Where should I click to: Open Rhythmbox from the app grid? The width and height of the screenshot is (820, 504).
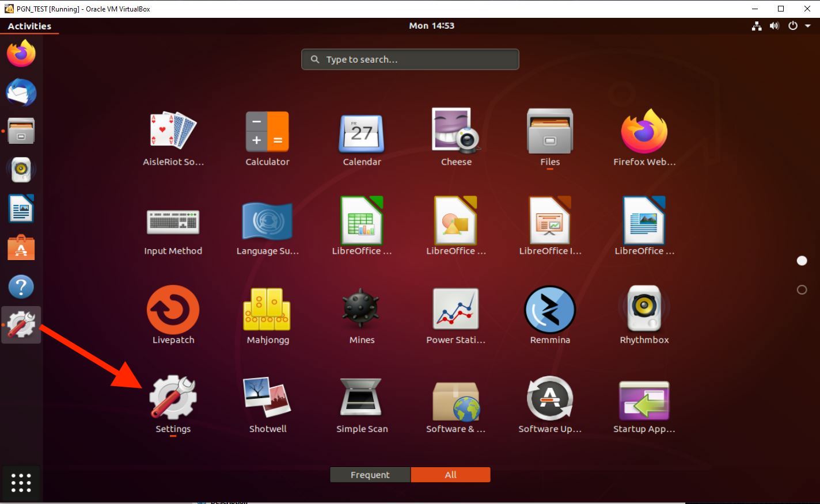point(644,308)
